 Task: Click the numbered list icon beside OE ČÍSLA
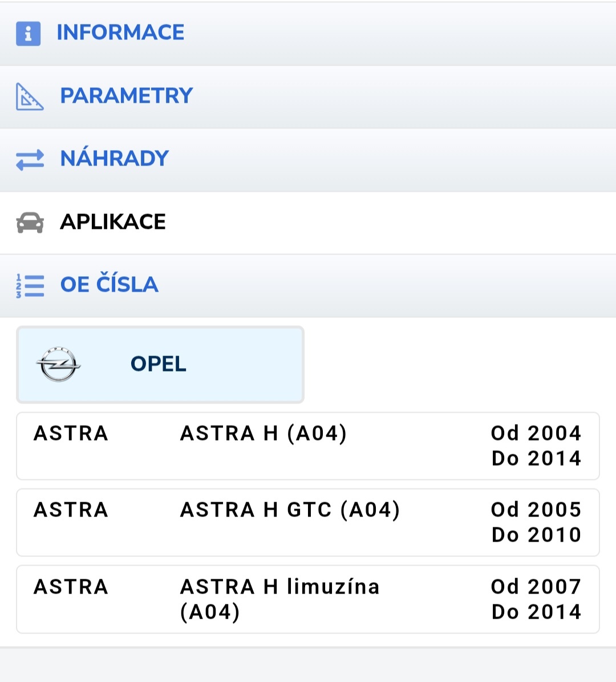coord(30,285)
